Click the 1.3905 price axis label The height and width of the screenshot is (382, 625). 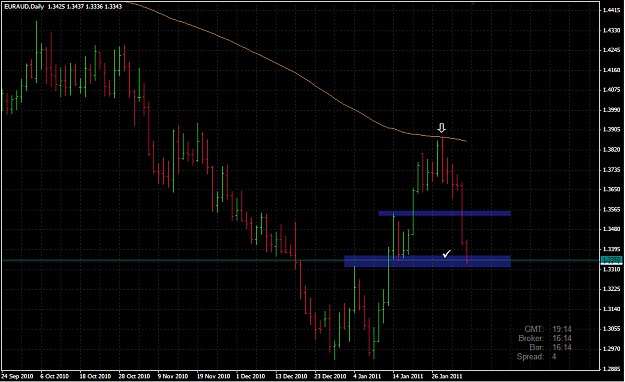point(611,130)
